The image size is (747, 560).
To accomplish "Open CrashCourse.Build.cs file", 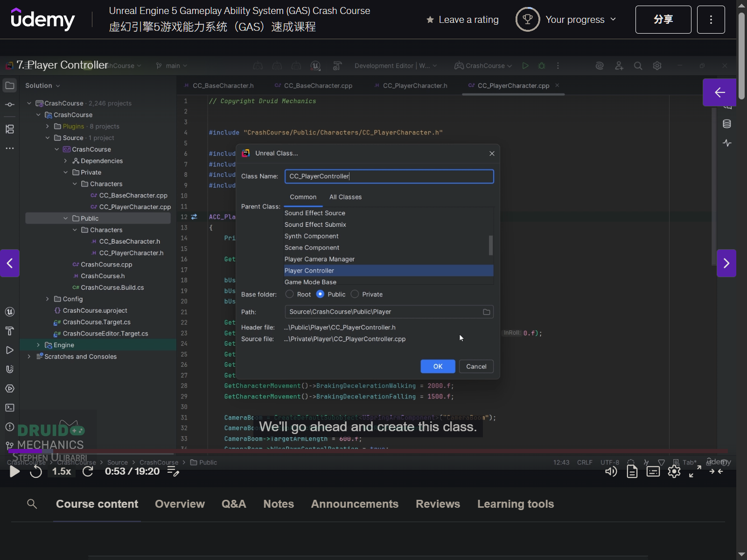I will pos(108,287).
